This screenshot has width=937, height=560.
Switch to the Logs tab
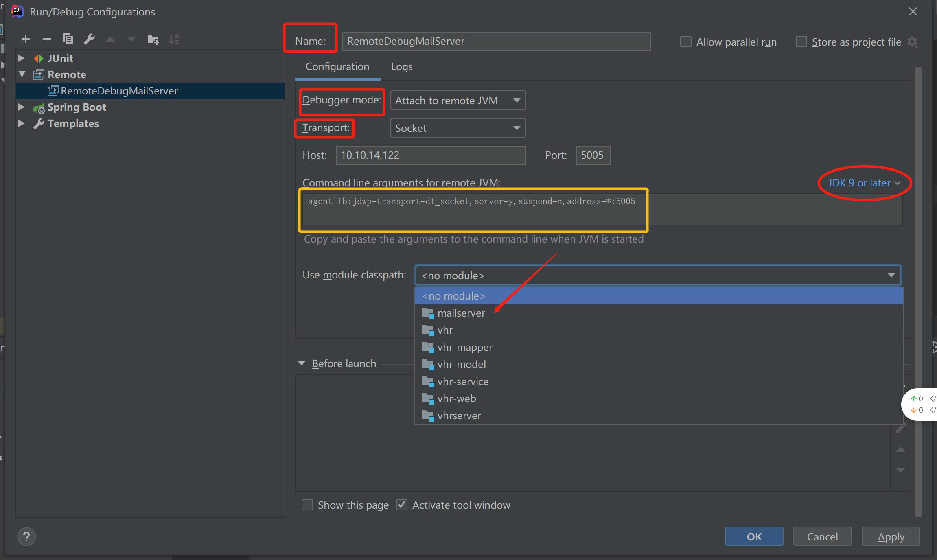pos(402,66)
